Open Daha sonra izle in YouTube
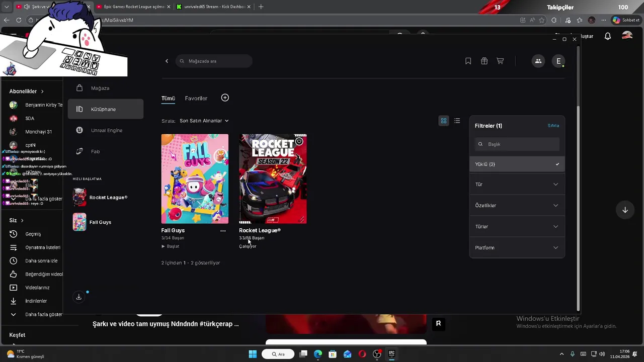 34,261
